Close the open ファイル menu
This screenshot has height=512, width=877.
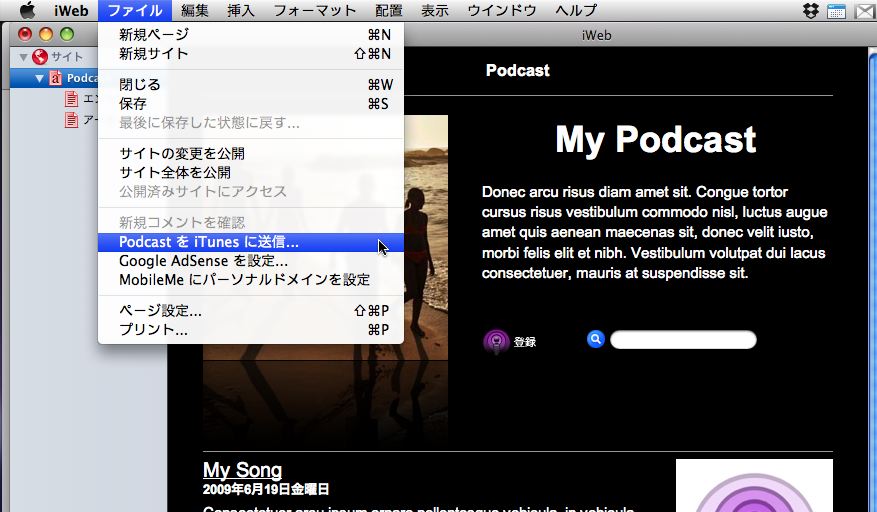(x=135, y=11)
